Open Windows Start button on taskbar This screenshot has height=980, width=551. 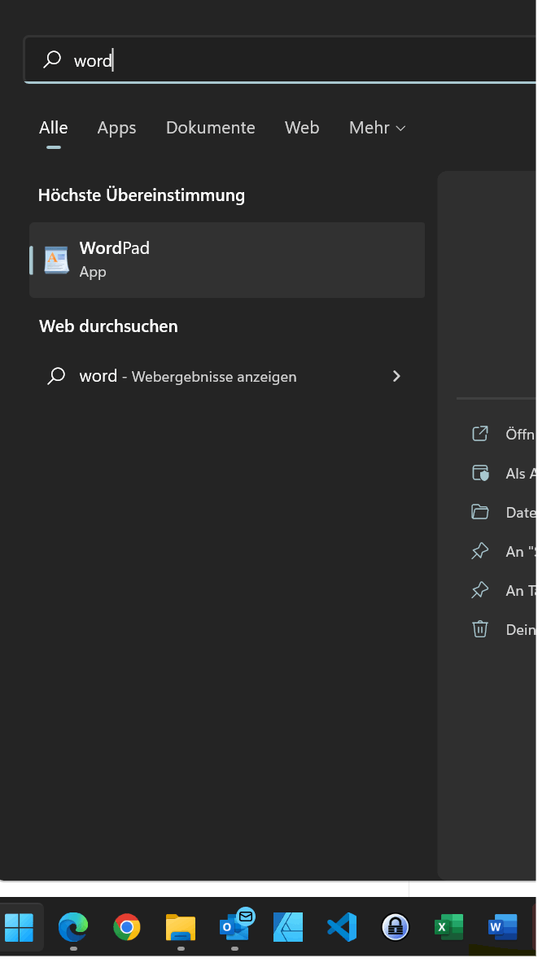20,927
